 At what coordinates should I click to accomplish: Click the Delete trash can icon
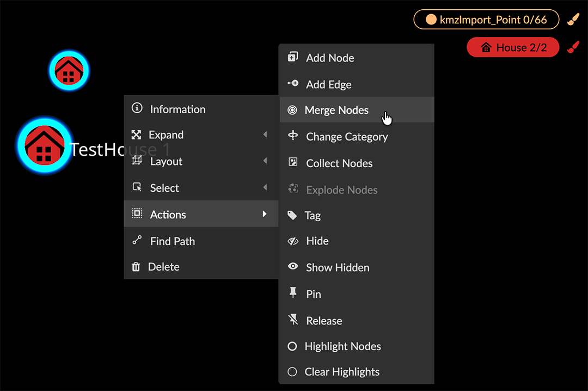coord(136,267)
